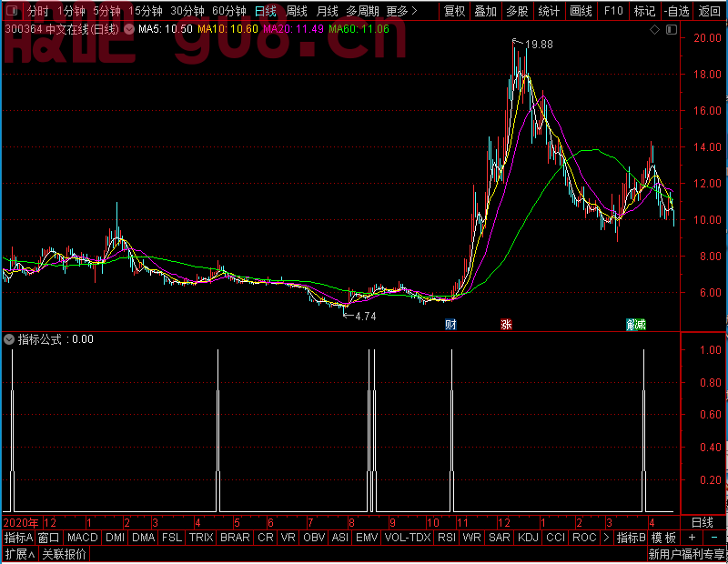Image resolution: width=728 pixels, height=564 pixels.
Task: Switch to the 月线 monthly chart
Action: point(327,11)
